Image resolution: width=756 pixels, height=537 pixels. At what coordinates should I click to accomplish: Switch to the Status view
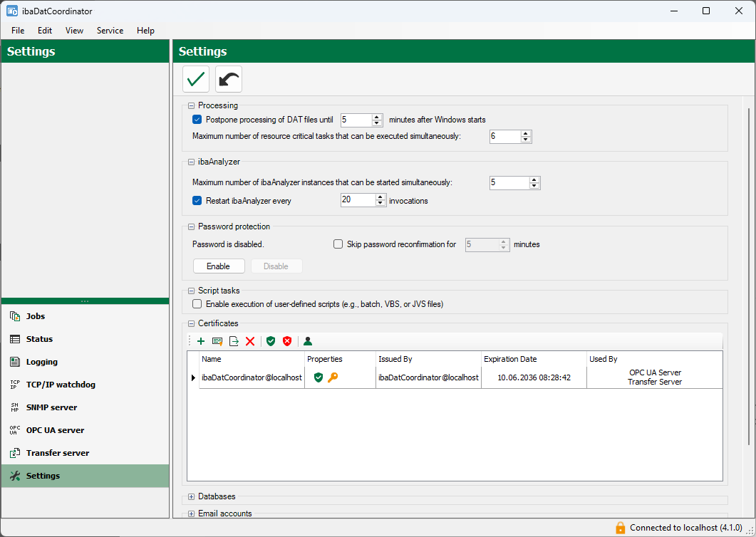(x=85, y=339)
